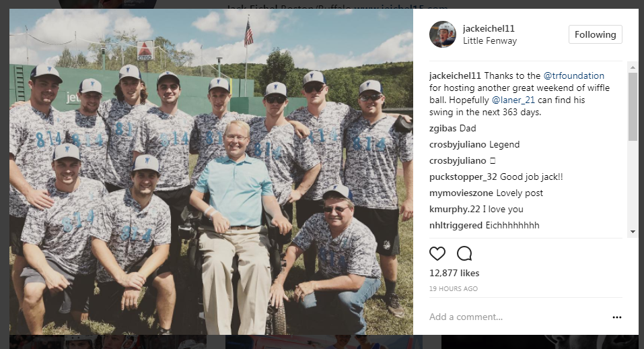Click the scrollbar down arrow in comments
The height and width of the screenshot is (349, 644).
click(x=633, y=232)
